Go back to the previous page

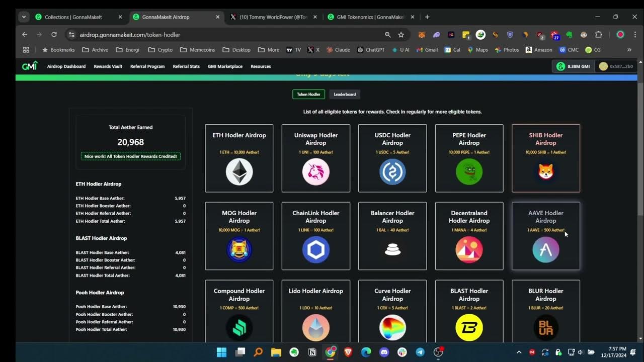click(x=25, y=35)
